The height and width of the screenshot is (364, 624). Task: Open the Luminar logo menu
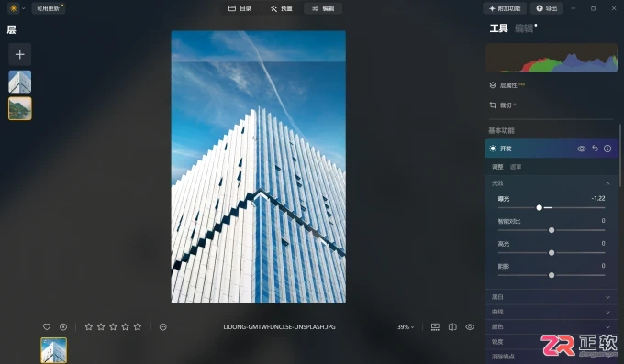pyautogui.click(x=14, y=8)
